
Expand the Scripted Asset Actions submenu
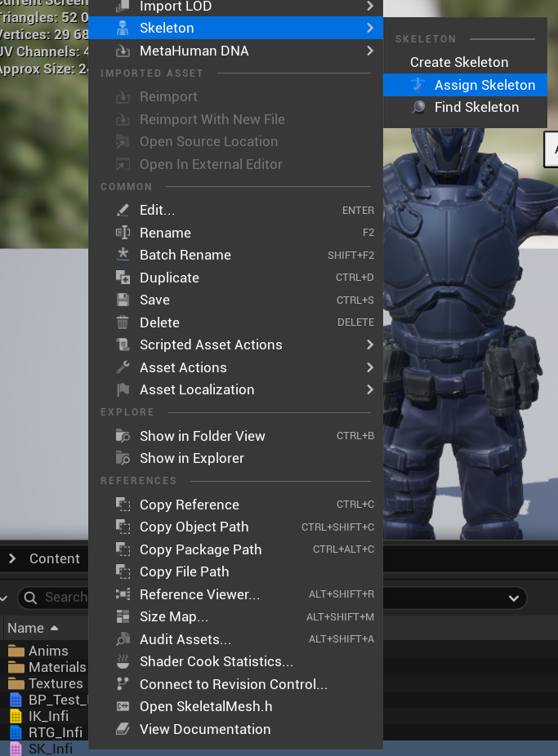[x=369, y=345]
